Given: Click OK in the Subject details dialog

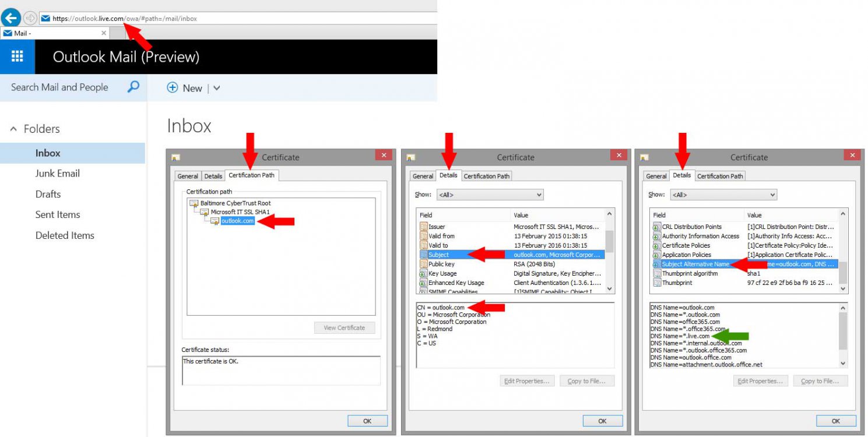Looking at the screenshot, I should (x=602, y=421).
